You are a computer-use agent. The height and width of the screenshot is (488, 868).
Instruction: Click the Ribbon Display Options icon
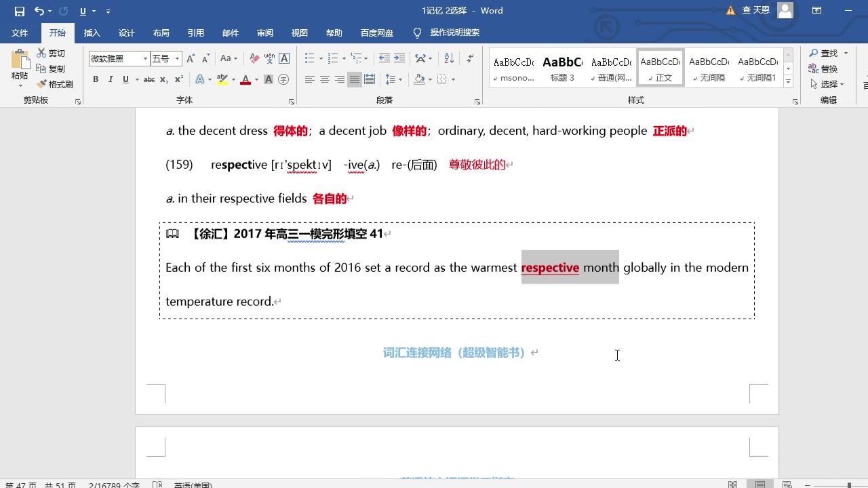coord(817,11)
